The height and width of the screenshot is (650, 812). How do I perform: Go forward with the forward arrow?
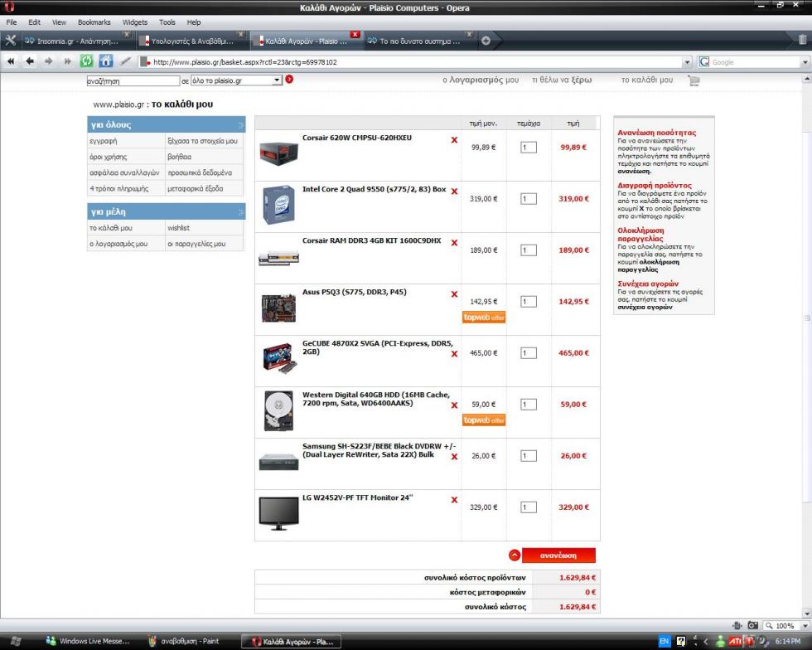pos(49,61)
